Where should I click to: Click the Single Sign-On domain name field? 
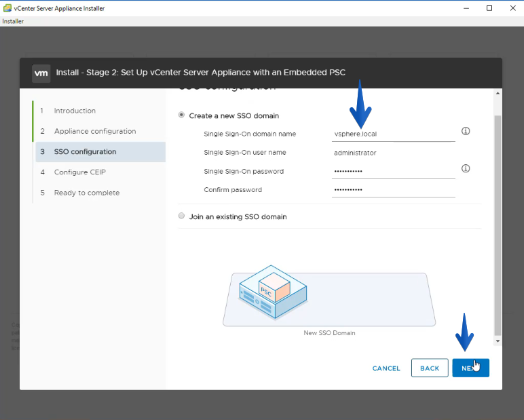pyautogui.click(x=393, y=134)
